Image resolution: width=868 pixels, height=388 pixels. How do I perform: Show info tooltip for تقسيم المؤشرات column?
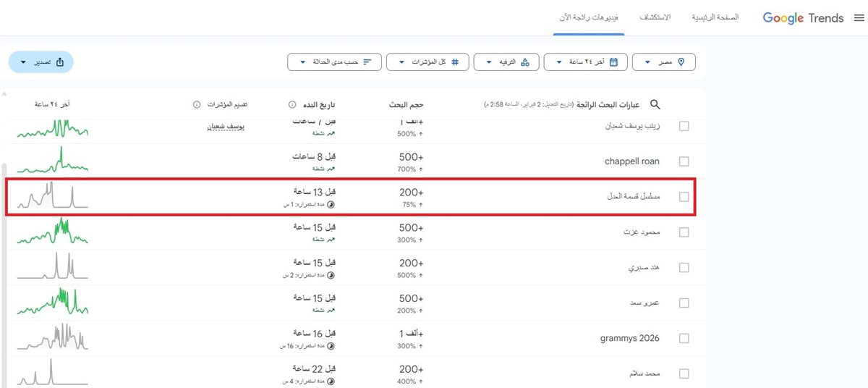coord(197,105)
